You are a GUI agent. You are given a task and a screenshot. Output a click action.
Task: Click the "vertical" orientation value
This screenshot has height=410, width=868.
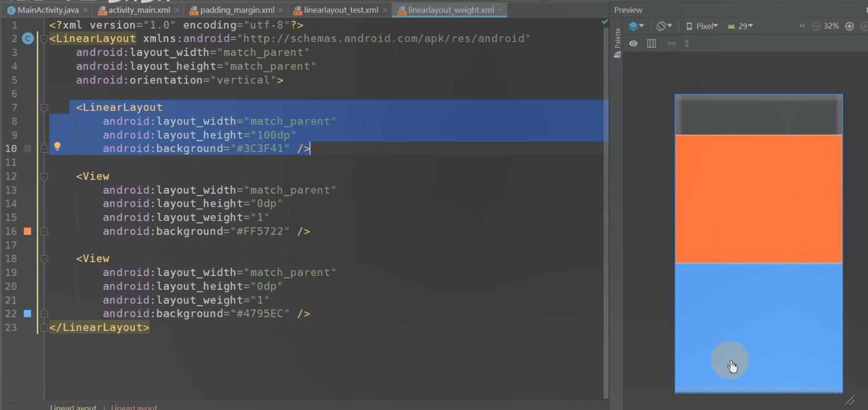click(243, 80)
